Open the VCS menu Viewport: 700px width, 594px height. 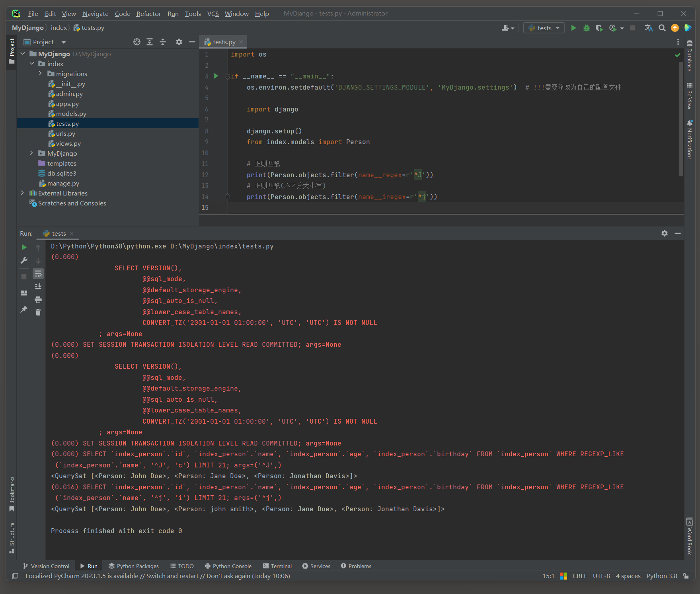[213, 14]
